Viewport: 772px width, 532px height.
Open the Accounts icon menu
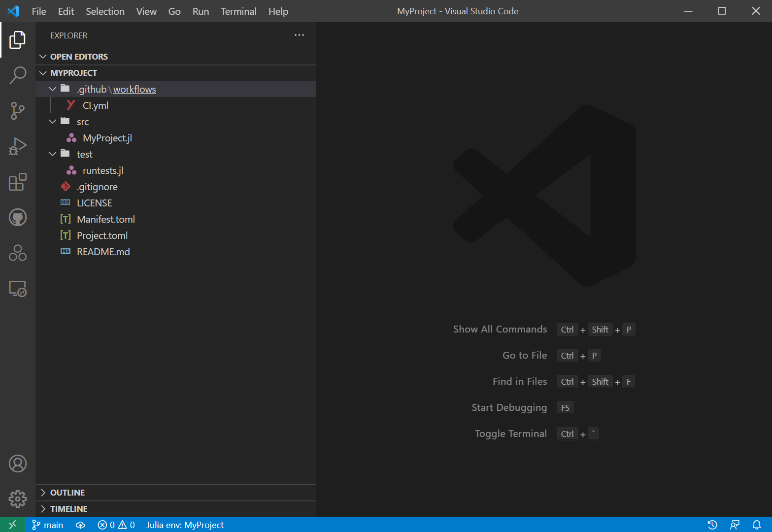tap(18, 464)
